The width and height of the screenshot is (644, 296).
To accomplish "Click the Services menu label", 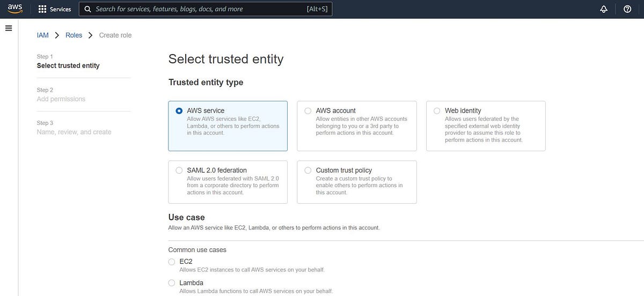I will tap(60, 9).
